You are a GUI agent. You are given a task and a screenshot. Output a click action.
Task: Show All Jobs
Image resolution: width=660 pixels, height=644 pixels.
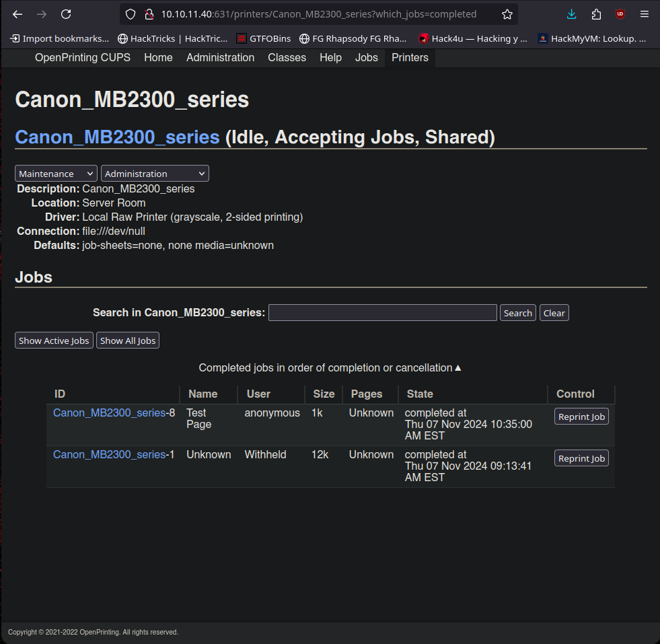[128, 341]
